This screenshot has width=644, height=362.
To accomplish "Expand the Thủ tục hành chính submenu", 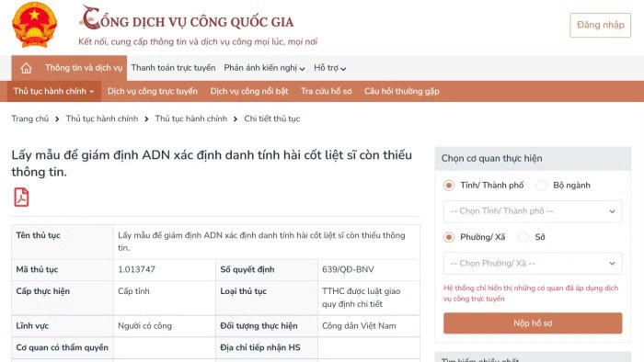I will click(53, 91).
